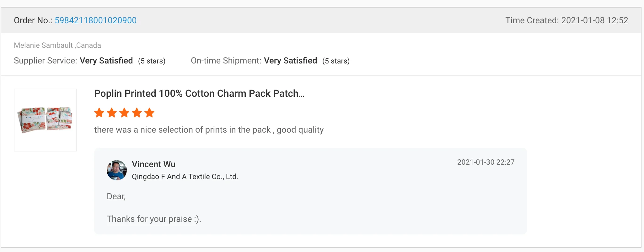Click Qingdao F And A Textile company name
The height and width of the screenshot is (252, 644).
(x=185, y=177)
